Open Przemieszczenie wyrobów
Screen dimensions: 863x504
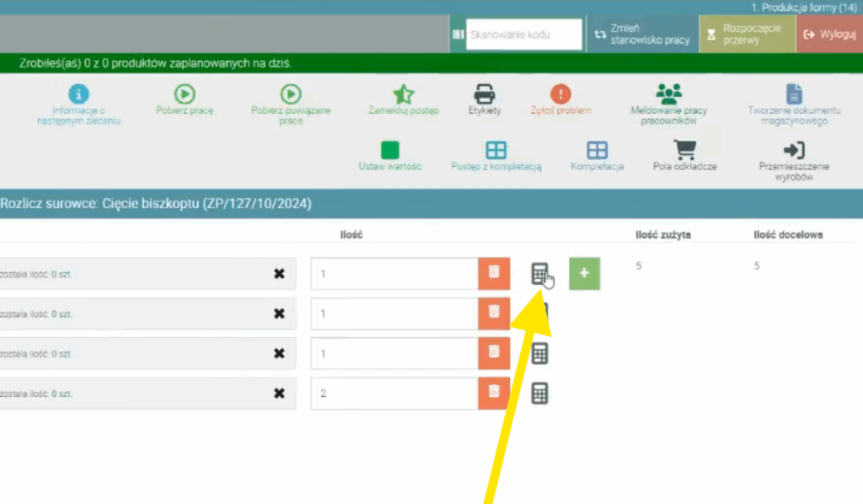point(793,151)
